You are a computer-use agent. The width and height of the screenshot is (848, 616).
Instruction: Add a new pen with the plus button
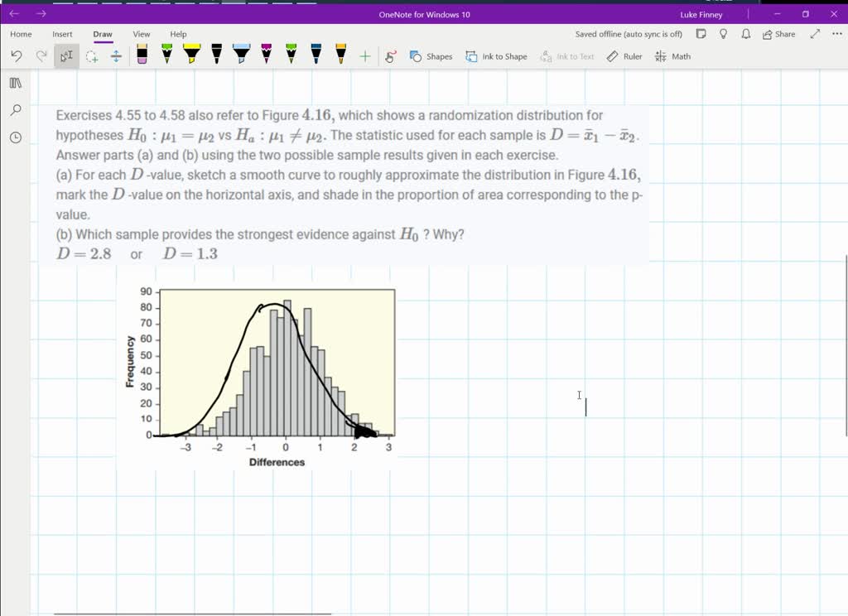coord(364,56)
